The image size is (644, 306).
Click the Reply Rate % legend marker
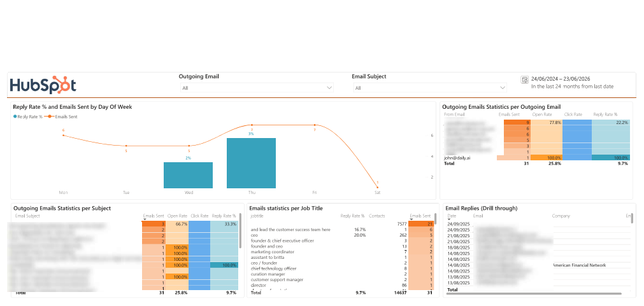pyautogui.click(x=15, y=116)
